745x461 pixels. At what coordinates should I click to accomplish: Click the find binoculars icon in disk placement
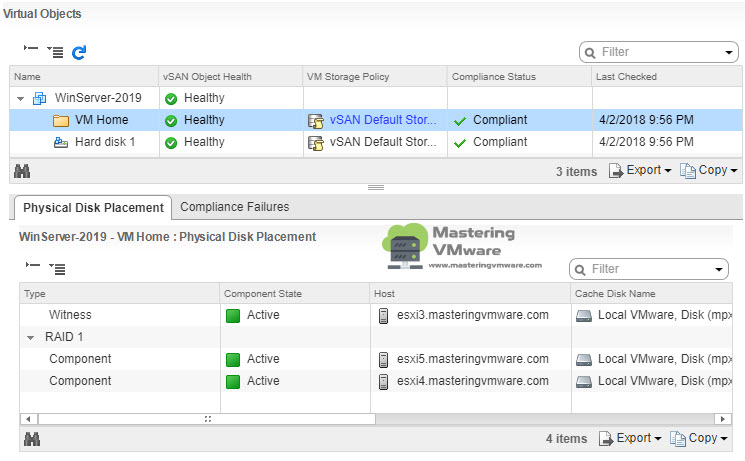[x=32, y=439]
